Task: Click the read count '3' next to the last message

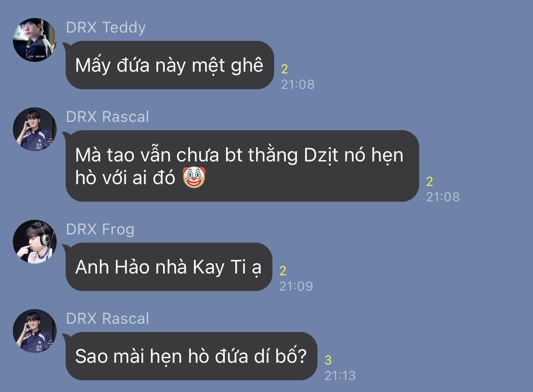Action: [x=328, y=360]
